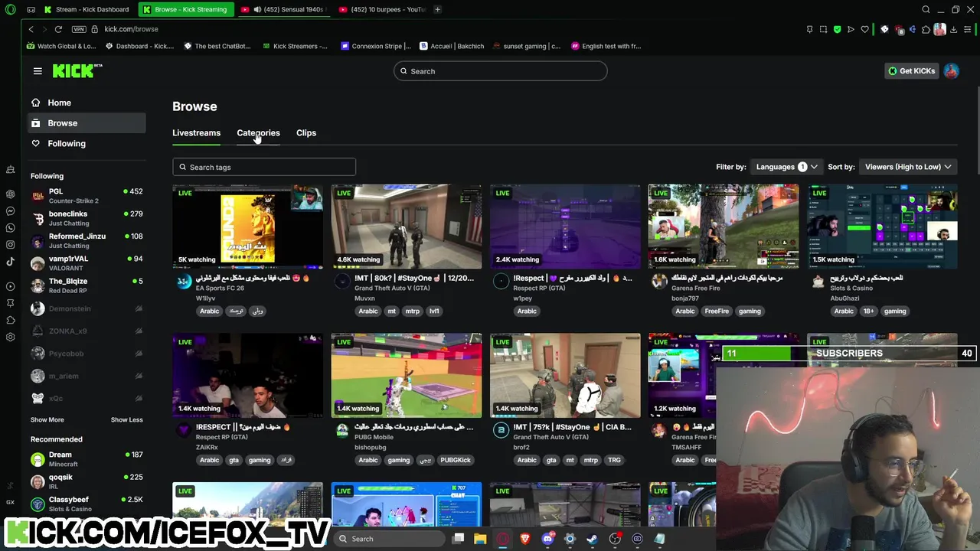The image size is (980, 551).
Task: Open ChatGPT icon in the Opera sidebar
Action: click(x=11, y=194)
